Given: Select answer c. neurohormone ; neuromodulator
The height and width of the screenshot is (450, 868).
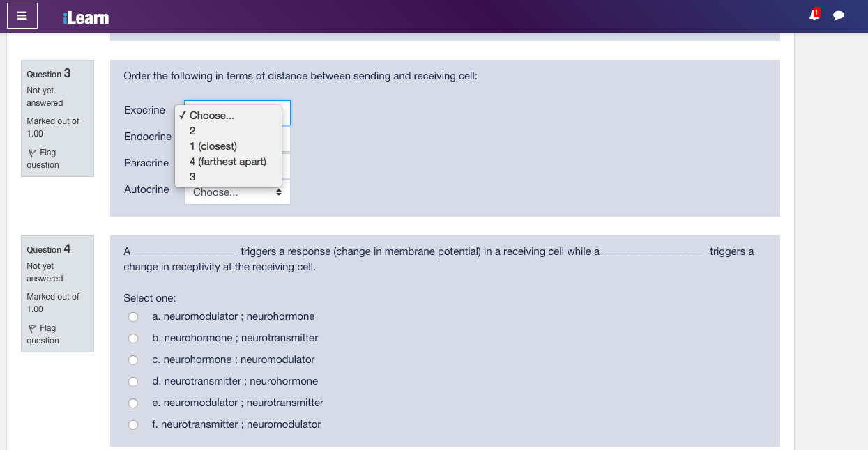Looking at the screenshot, I should (133, 360).
